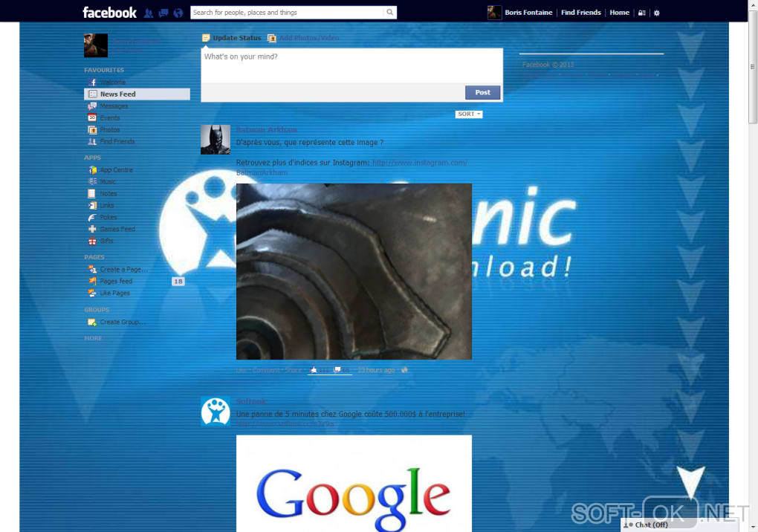The height and width of the screenshot is (532, 758).
Task: Click the facebook logo
Action: 110,13
